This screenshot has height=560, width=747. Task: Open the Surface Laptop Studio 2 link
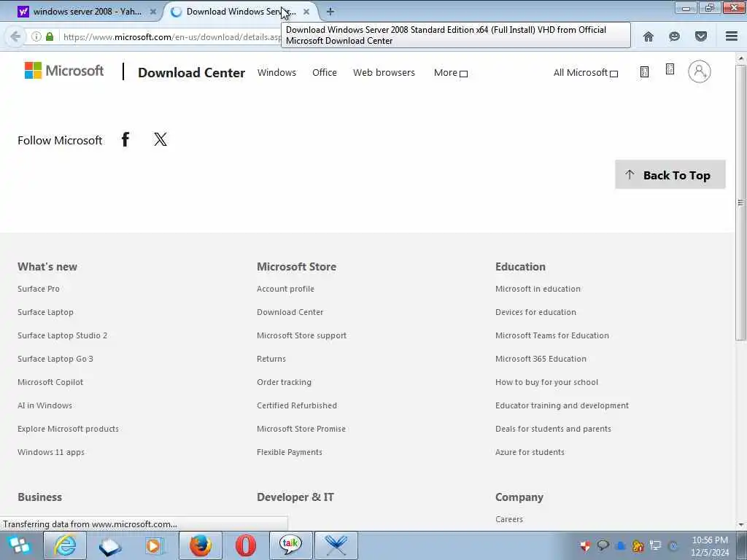[63, 335]
